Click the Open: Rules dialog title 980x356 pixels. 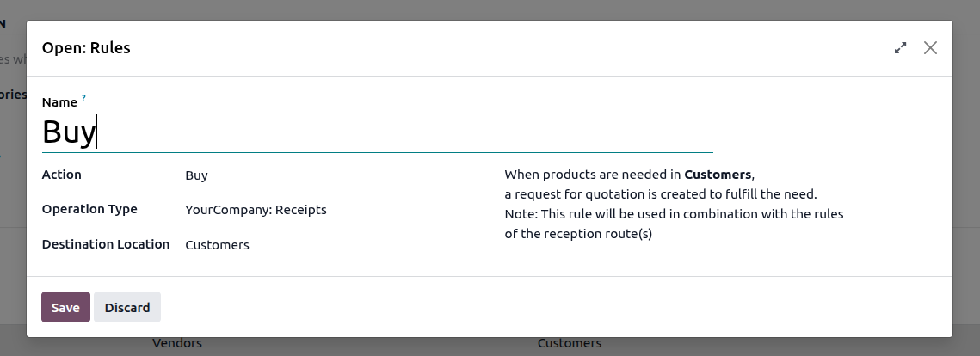pos(86,48)
